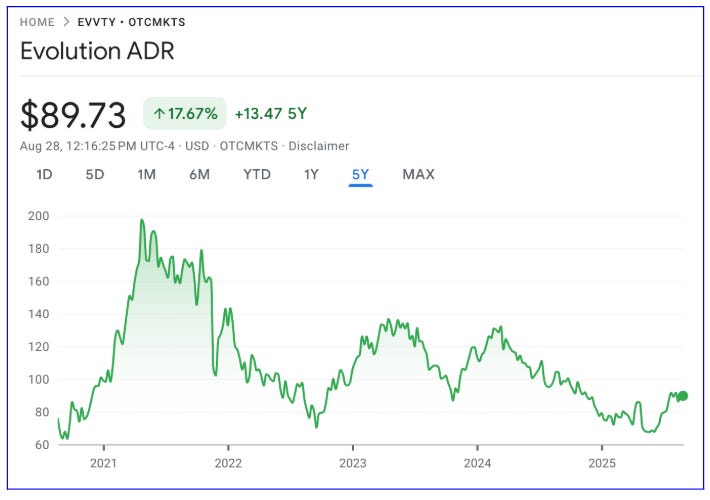This screenshot has width=710, height=500.
Task: Click the 200 y-axis label
Action: point(38,216)
